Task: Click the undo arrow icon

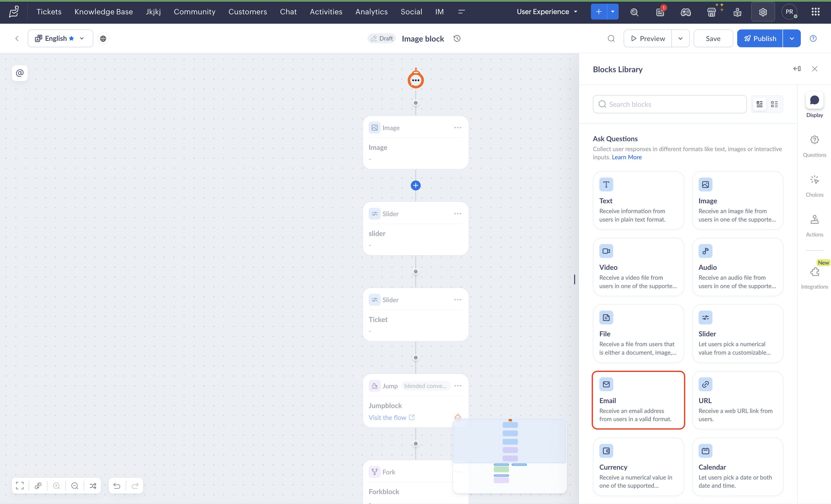Action: (x=117, y=485)
